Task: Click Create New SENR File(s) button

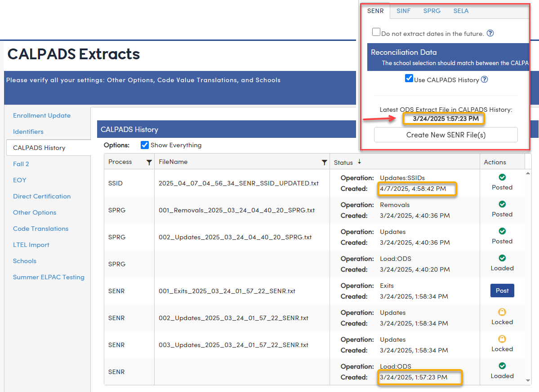Action: [446, 135]
